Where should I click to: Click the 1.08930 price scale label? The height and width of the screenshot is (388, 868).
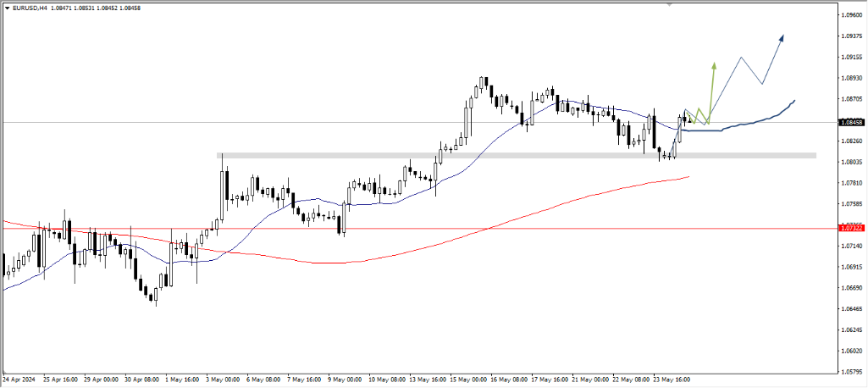[x=852, y=78]
